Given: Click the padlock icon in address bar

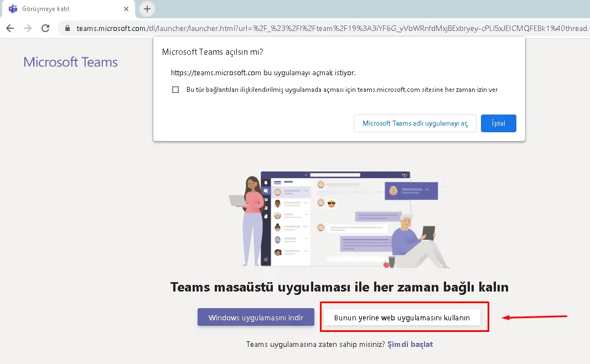Looking at the screenshot, I should coord(68,28).
